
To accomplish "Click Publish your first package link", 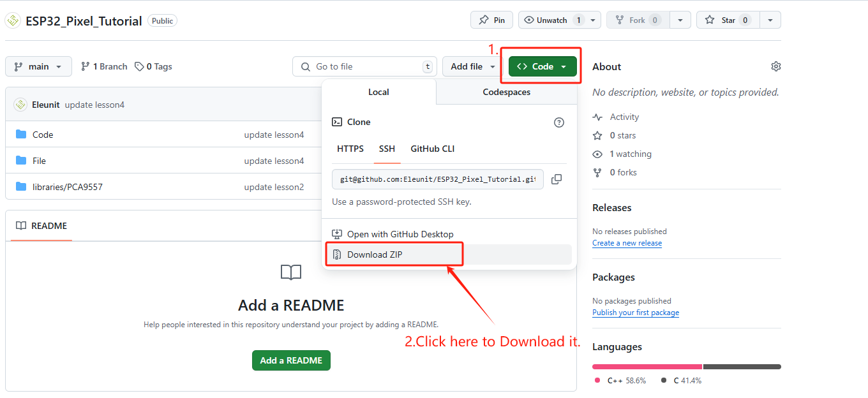I will [636, 313].
